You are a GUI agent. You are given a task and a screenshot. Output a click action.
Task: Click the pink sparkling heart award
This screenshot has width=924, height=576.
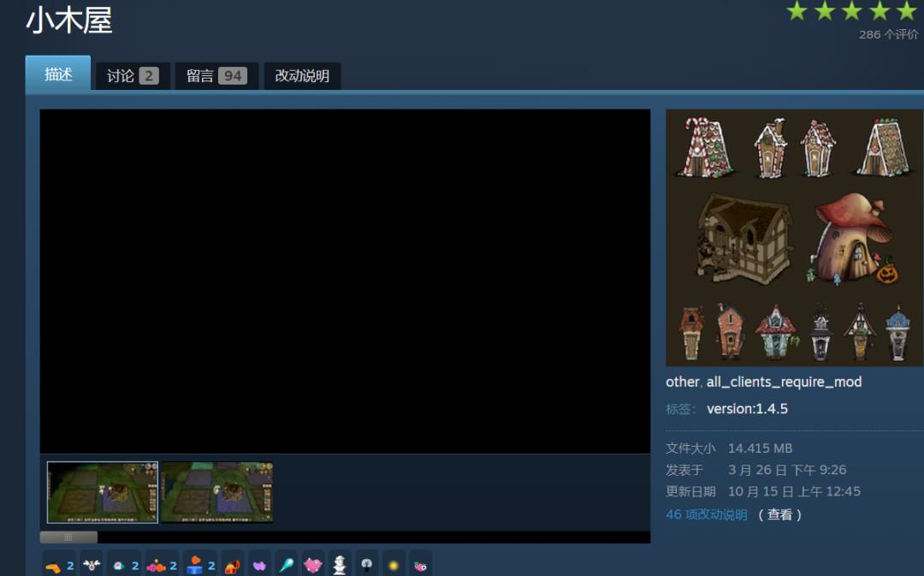(313, 566)
